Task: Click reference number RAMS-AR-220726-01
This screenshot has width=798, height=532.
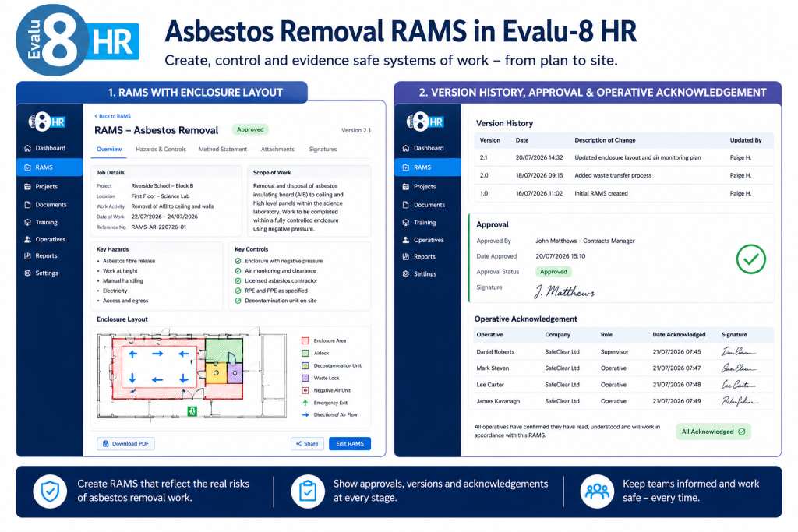Action: tap(158, 227)
